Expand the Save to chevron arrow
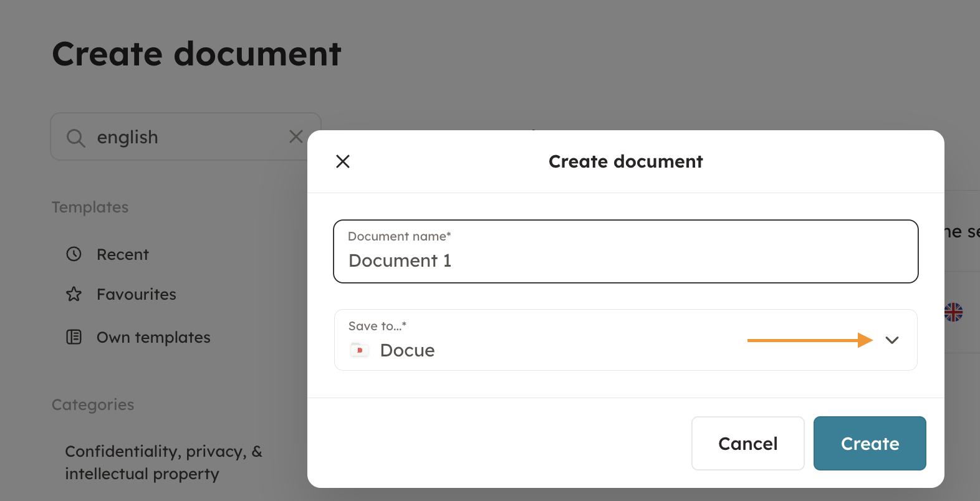Image resolution: width=980 pixels, height=501 pixels. tap(892, 340)
